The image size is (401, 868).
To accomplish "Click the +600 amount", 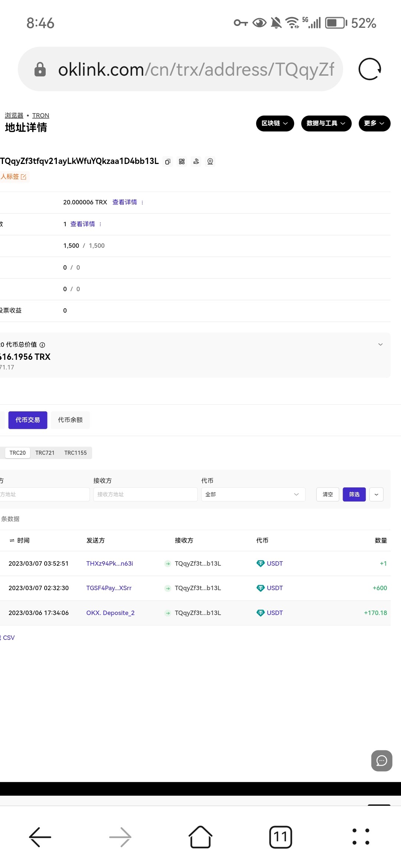I will point(380,588).
